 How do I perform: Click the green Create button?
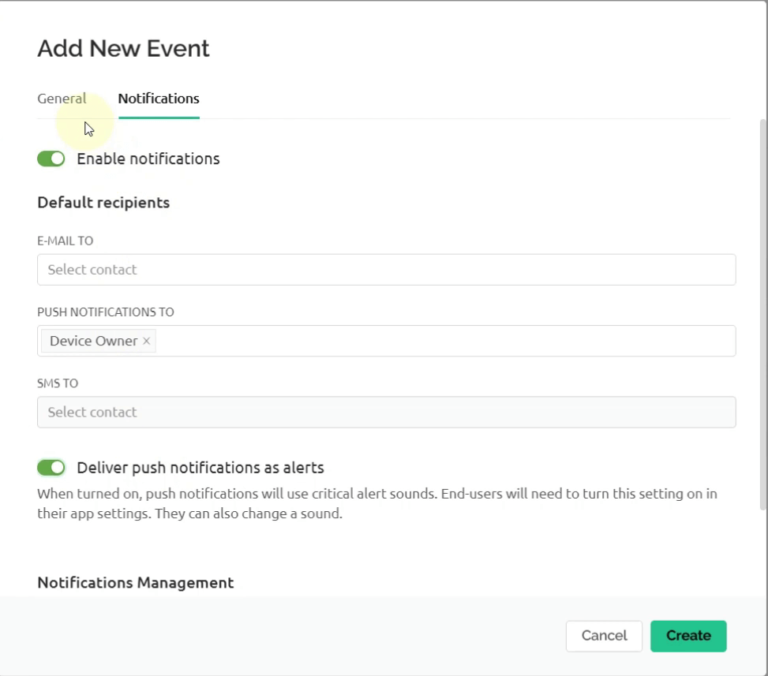688,636
